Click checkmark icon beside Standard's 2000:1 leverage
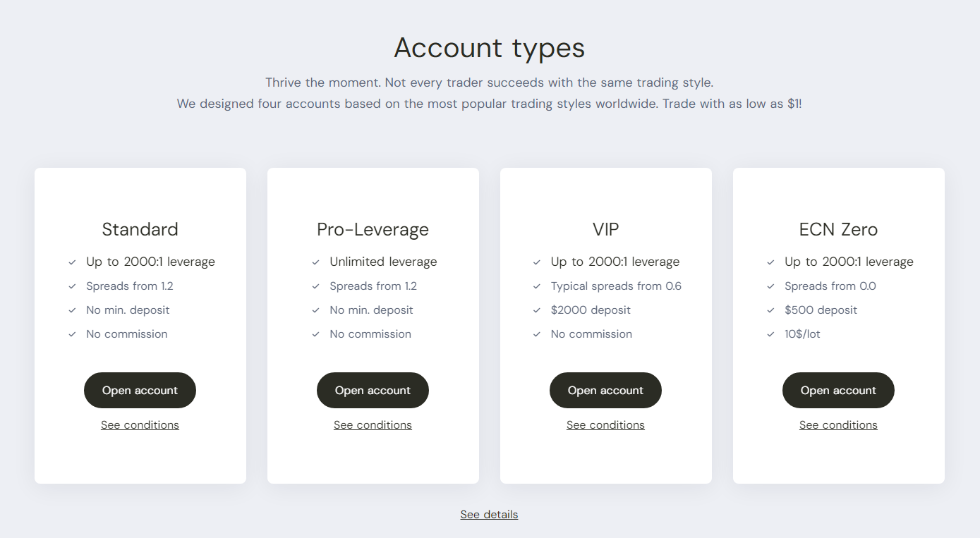 point(72,262)
